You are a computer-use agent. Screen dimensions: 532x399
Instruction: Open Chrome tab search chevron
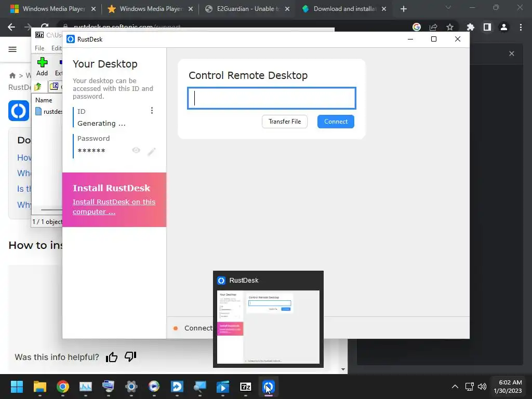(x=448, y=7)
